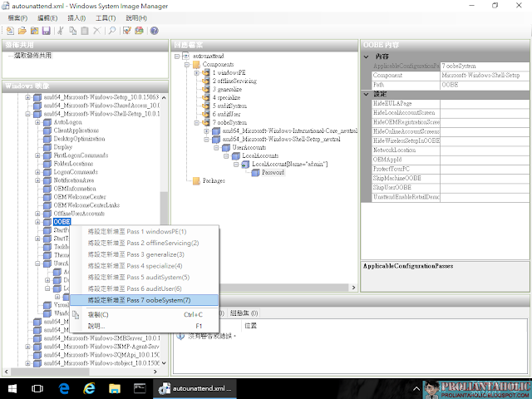This screenshot has height=399, width=532.
Task: Collapse the 內容 properties section
Action: pyautogui.click(x=366, y=57)
